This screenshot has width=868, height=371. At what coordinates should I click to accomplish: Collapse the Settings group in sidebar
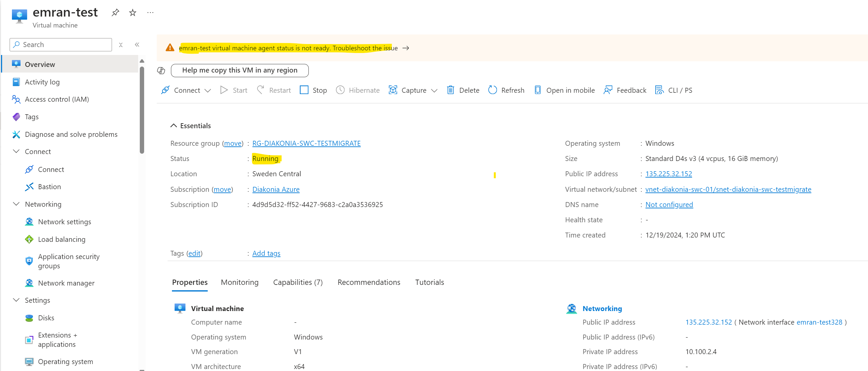tap(16, 300)
